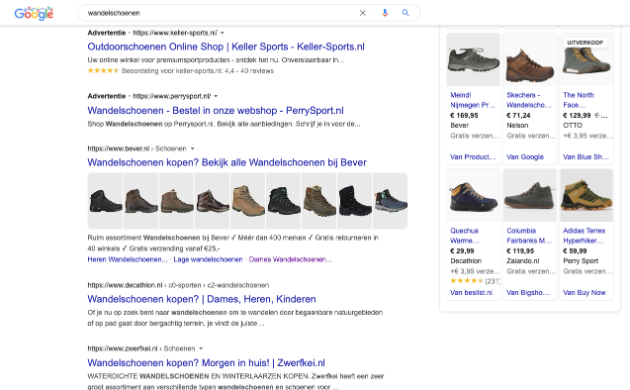Click first black boot thumbnail in Bever result
Image resolution: width=630 pixels, height=390 pixels.
[x=105, y=201]
